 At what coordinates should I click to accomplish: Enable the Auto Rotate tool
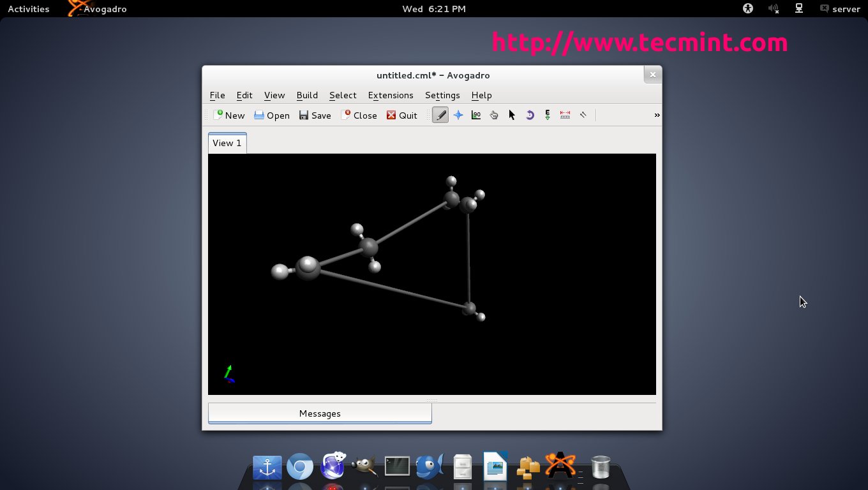click(530, 115)
